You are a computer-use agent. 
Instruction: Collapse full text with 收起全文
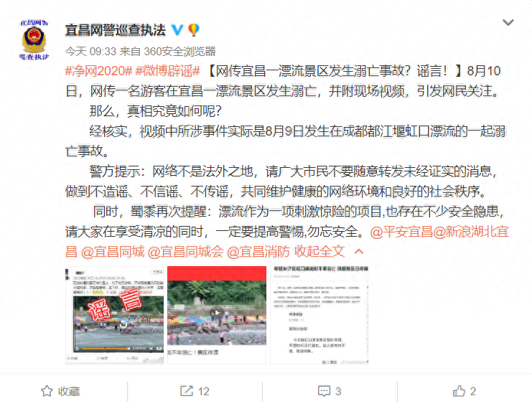319,252
